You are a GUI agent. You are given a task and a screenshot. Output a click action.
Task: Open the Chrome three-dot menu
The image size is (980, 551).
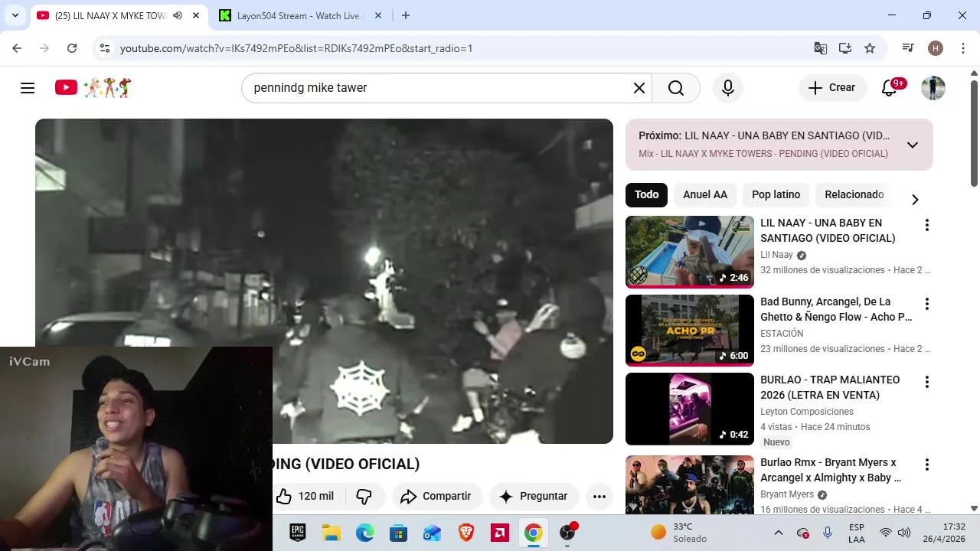[x=962, y=48]
